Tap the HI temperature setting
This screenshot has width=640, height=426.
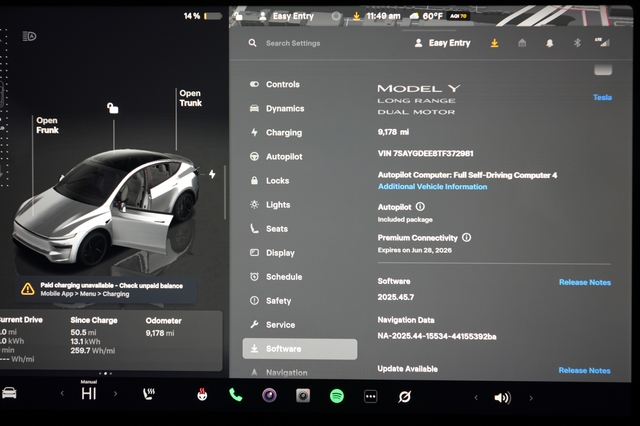point(89,392)
